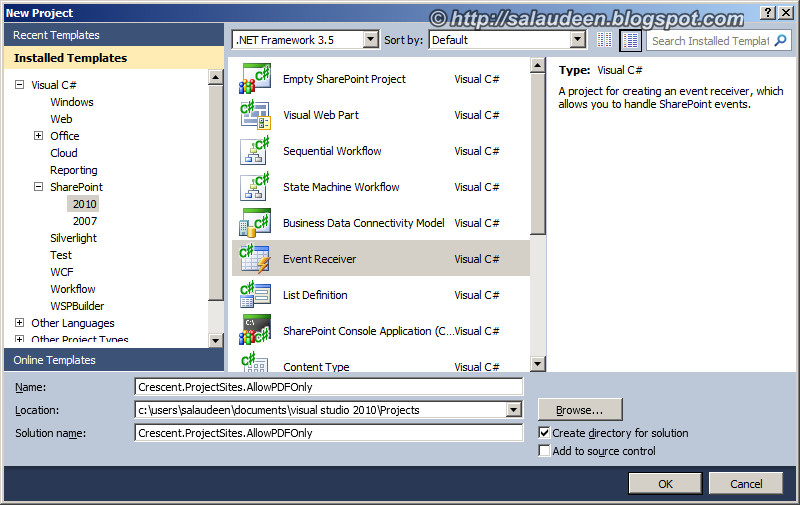The image size is (800, 505).
Task: Click the search magnifier icon
Action: coord(781,40)
